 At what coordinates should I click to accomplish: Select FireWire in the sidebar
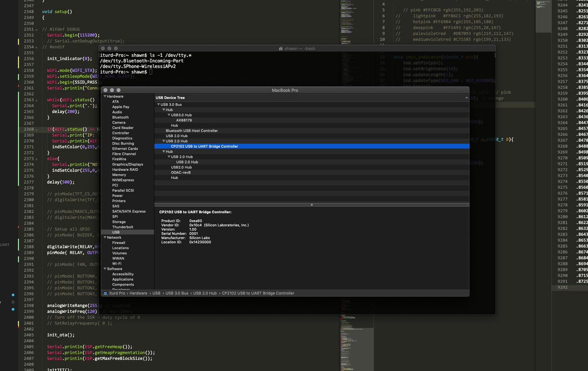119,159
